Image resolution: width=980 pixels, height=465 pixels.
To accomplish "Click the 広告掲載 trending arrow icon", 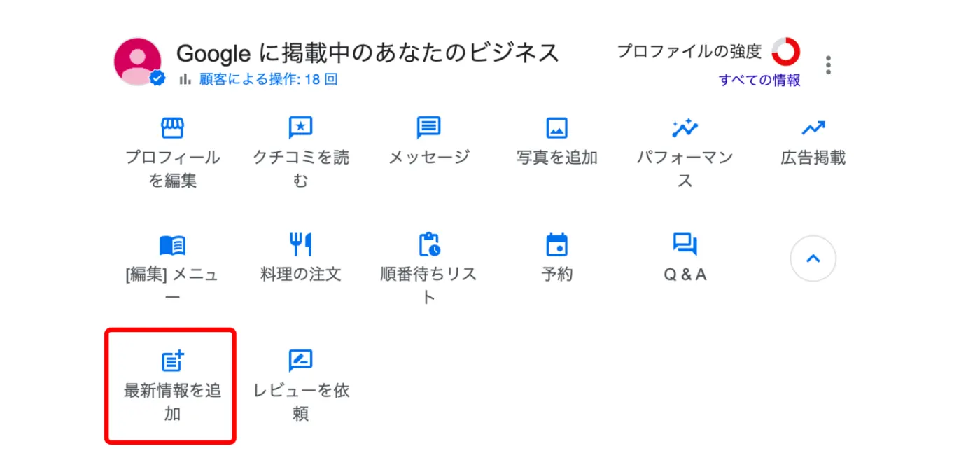I will pyautogui.click(x=813, y=127).
